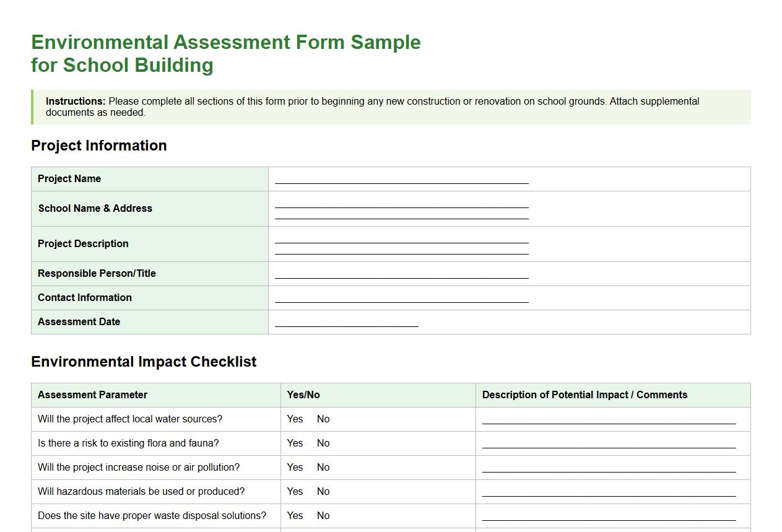782x532 pixels.
Task: Select No for flora and fauna risk question
Action: (x=323, y=443)
